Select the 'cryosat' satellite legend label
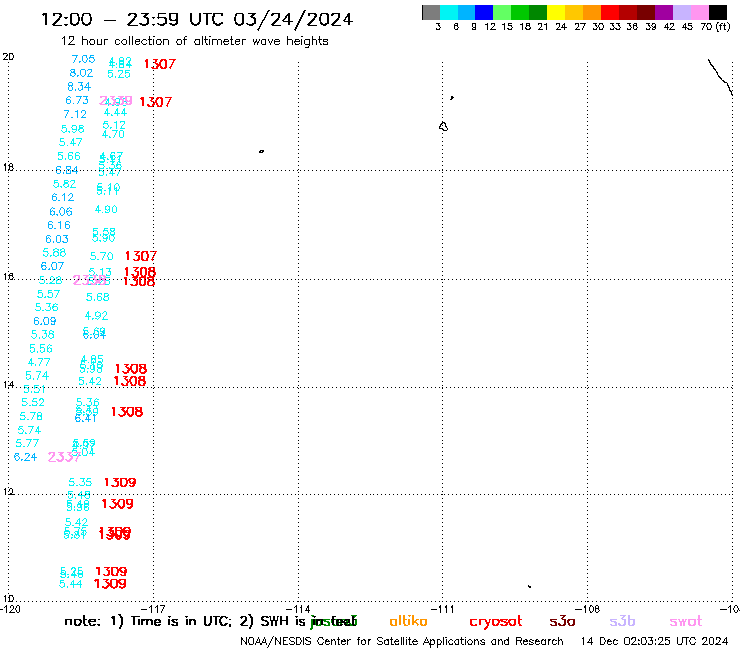The width and height of the screenshot is (740, 650). 496,622
